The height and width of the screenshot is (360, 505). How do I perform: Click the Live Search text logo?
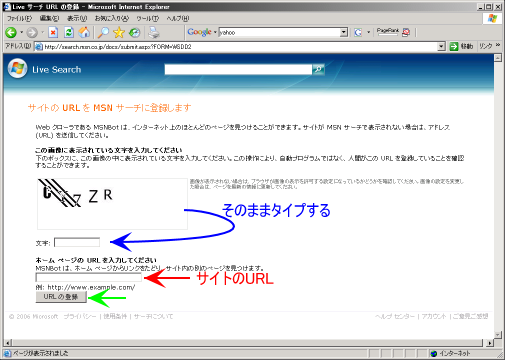pos(57,70)
